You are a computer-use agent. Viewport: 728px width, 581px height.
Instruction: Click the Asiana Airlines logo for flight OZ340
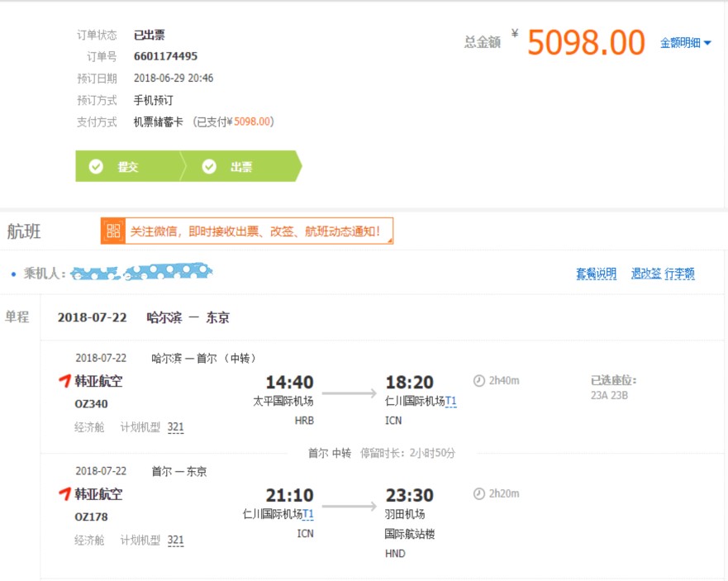click(65, 381)
